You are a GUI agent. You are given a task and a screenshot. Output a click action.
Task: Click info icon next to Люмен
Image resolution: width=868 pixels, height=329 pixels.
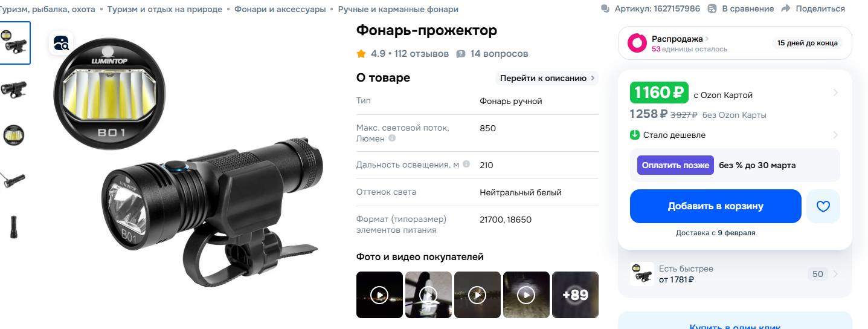pos(392,138)
